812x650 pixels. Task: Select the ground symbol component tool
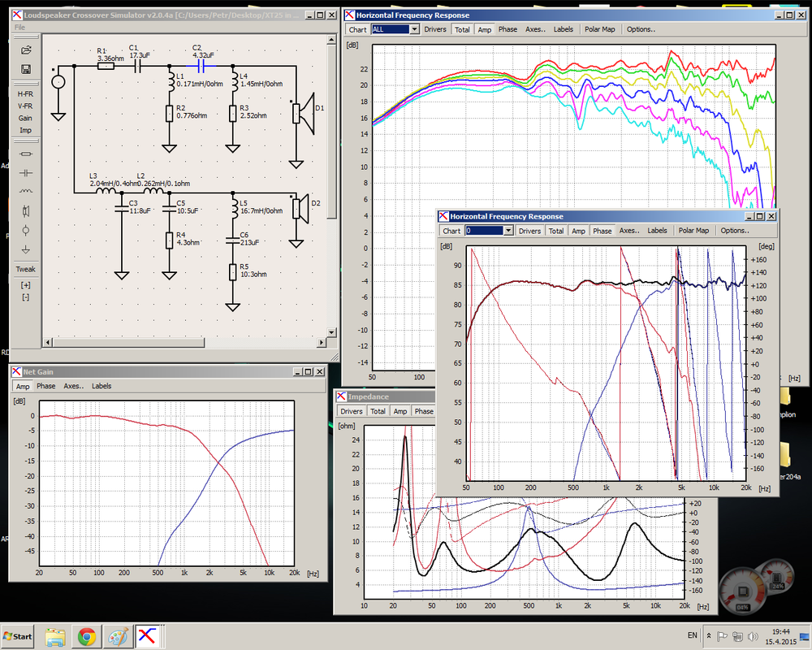(x=26, y=249)
